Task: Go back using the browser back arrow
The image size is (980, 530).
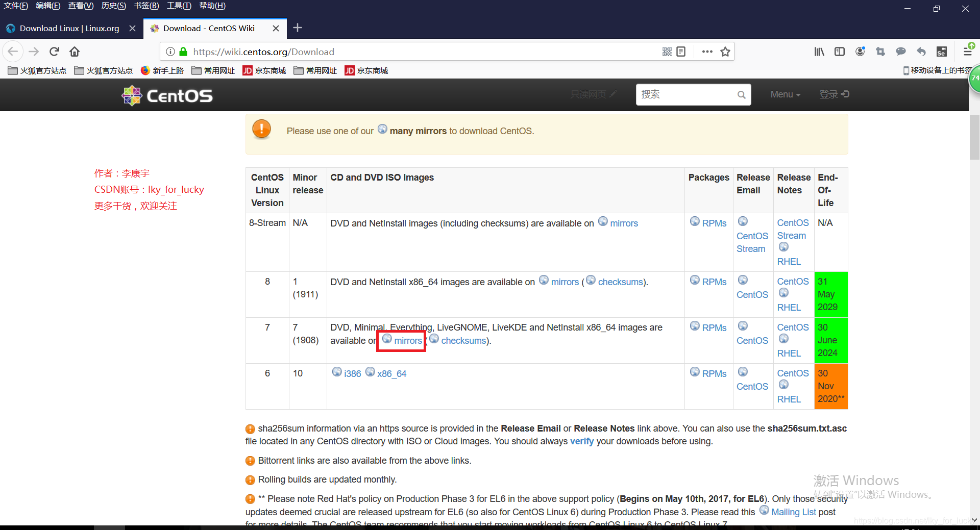Action: tap(13, 52)
